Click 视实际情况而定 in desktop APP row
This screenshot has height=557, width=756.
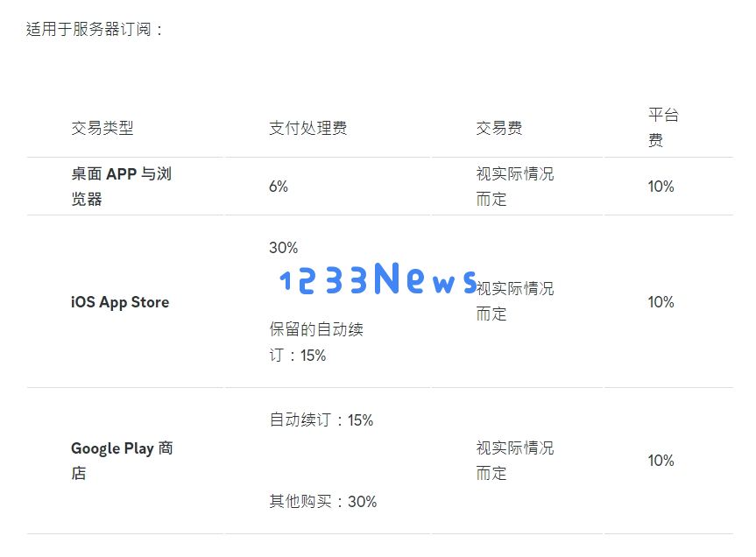pyautogui.click(x=515, y=187)
